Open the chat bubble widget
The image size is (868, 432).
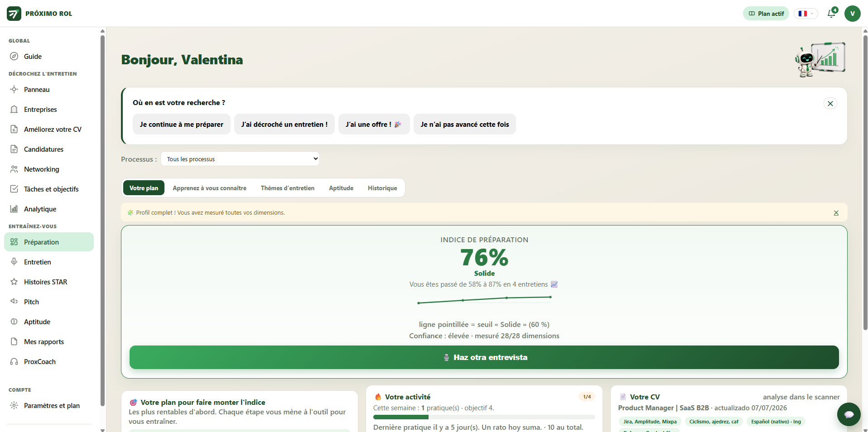click(x=849, y=414)
